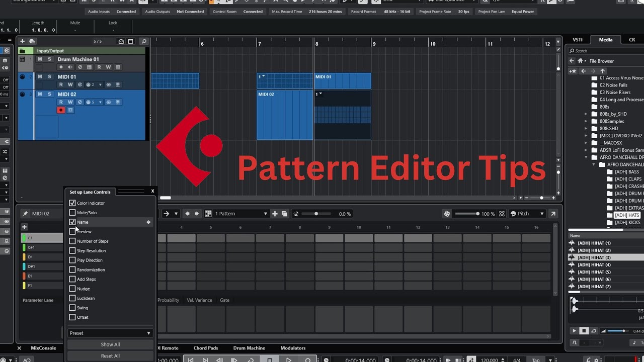Open the Pitch dropdown
The width and height of the screenshot is (644, 362).
pyautogui.click(x=527, y=214)
